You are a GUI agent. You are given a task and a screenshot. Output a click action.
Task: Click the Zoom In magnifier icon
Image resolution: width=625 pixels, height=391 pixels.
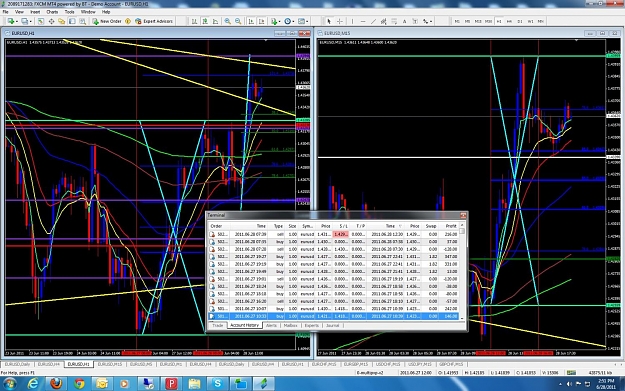(x=228, y=21)
